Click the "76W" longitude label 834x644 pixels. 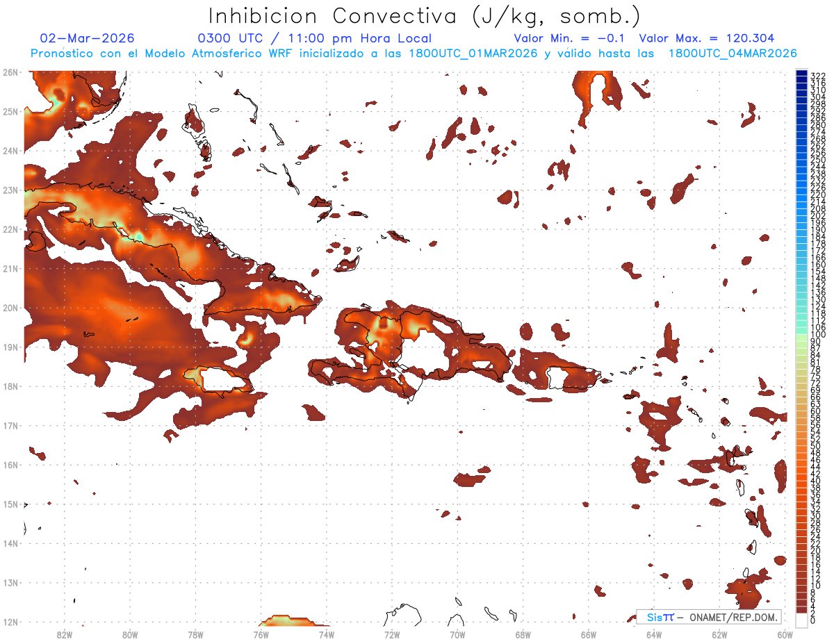[x=261, y=634]
